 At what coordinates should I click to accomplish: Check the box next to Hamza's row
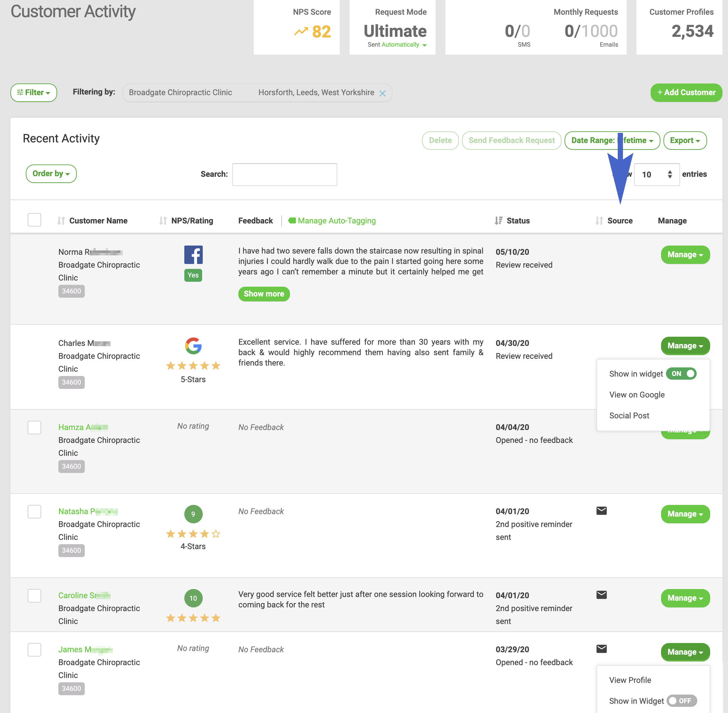[x=34, y=427]
